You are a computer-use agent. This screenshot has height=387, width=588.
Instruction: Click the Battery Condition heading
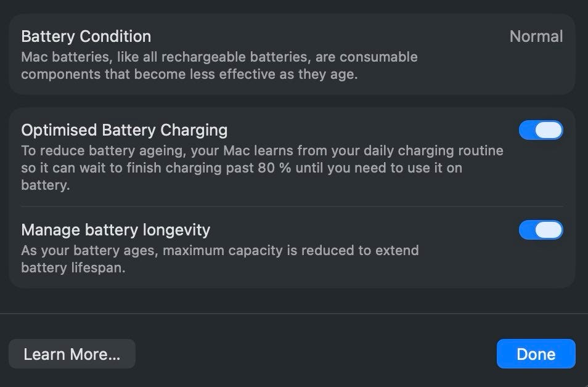point(86,36)
